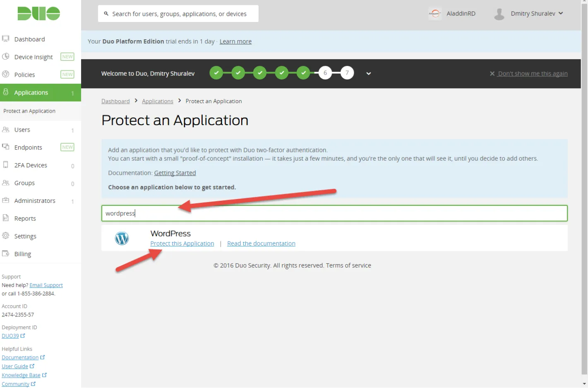The height and width of the screenshot is (388, 588).
Task: Open the Knowledge Base helpful link
Action: coord(24,375)
